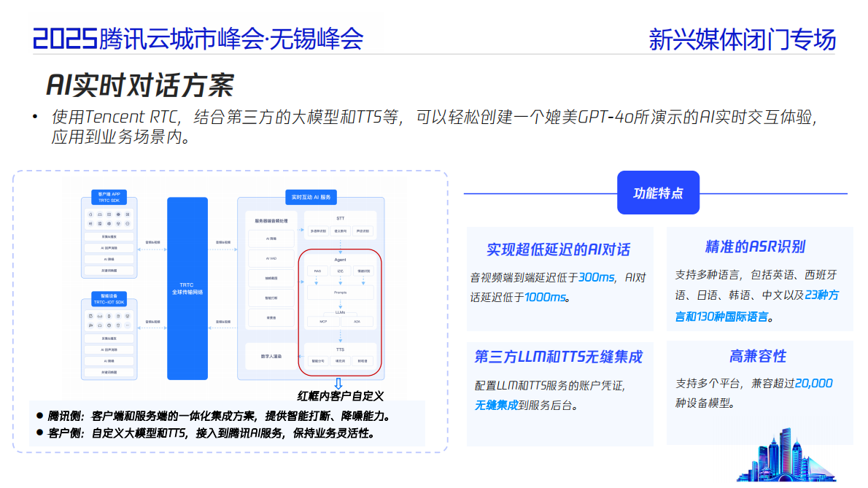868x488 pixels.
Task: Click the AI 降噪 block in 服务器端音频处理
Action: [x=270, y=239]
